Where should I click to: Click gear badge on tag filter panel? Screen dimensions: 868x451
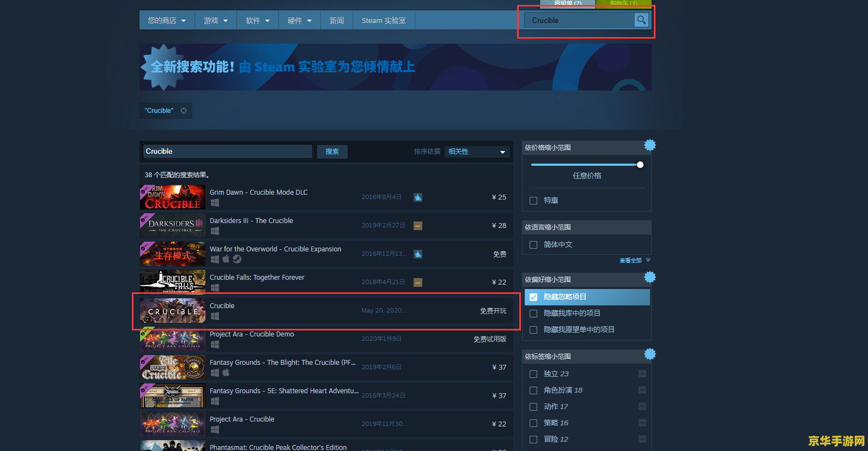tap(650, 354)
